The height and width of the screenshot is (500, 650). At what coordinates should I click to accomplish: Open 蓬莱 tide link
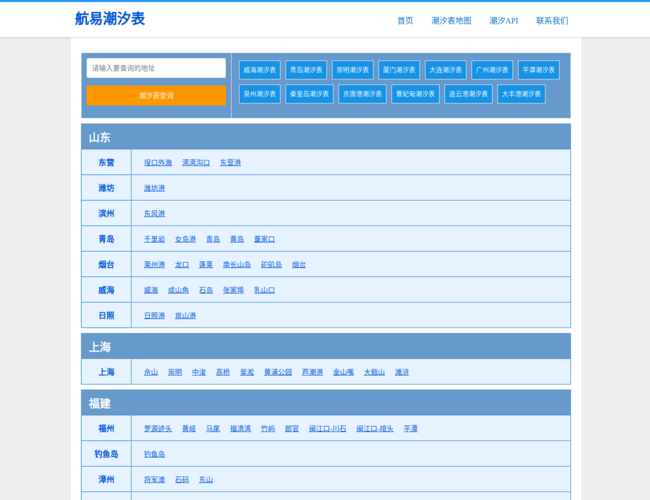pos(206,265)
